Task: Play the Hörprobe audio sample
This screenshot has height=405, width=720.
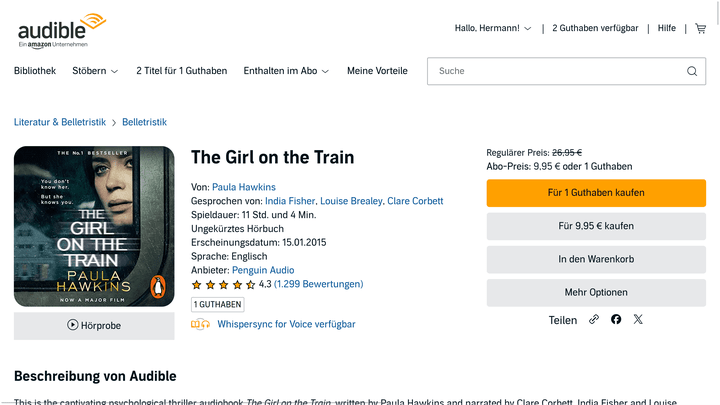Action: click(x=94, y=325)
